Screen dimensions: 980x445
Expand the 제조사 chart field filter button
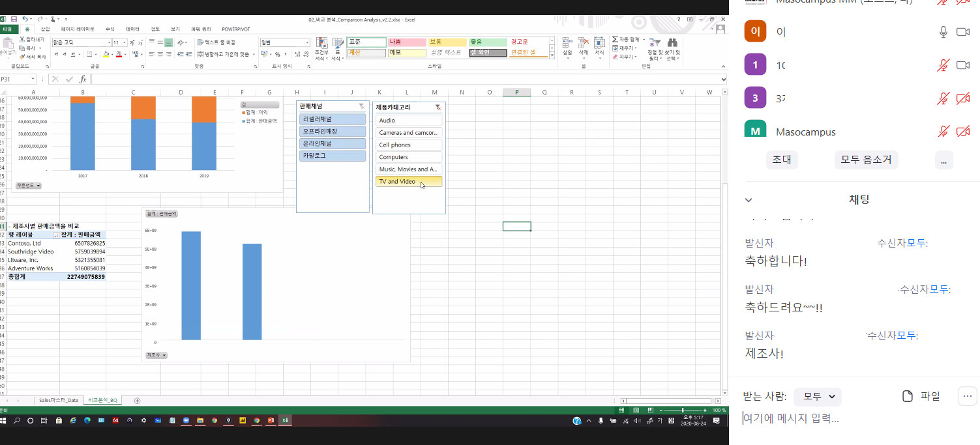(x=156, y=355)
